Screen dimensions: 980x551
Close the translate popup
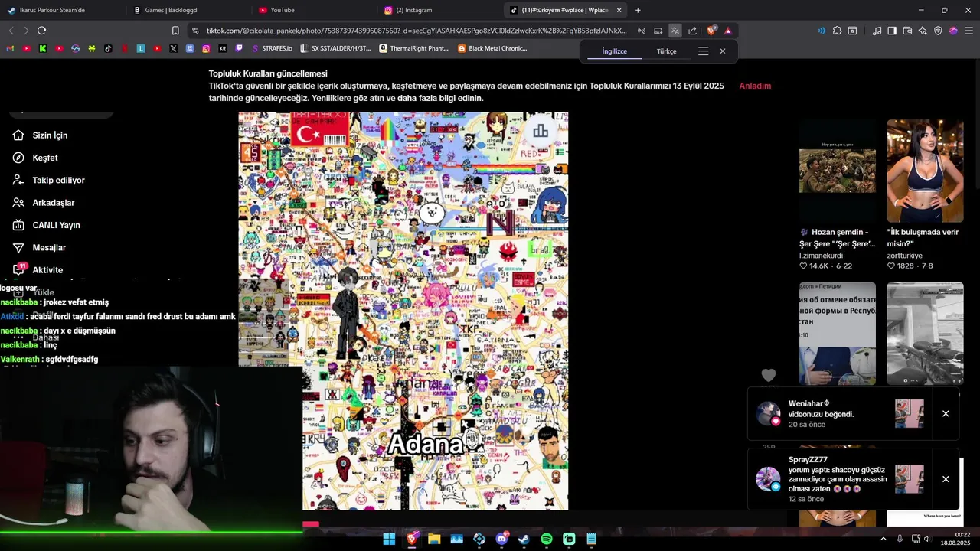[723, 51]
